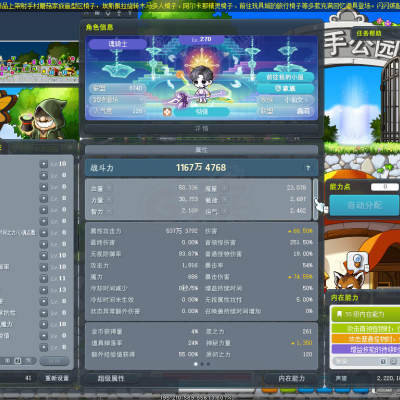The width and height of the screenshot is (400, 400).
Task: Click the 家族 button
Action: coord(285,88)
